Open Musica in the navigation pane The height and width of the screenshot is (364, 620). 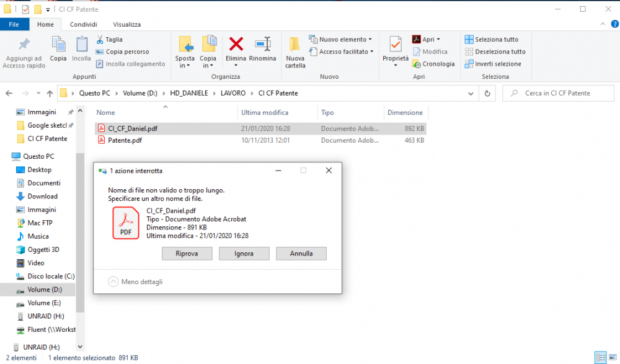point(32,236)
